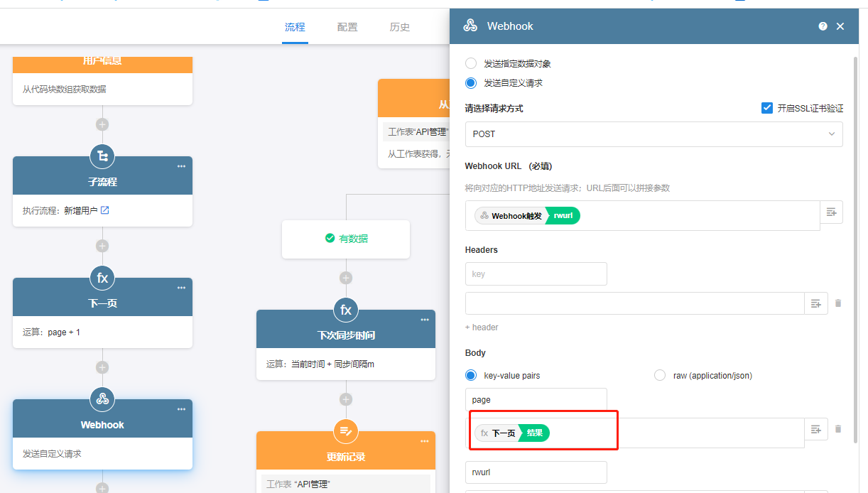Add a node after 下次同步时间 with plus
The width and height of the screenshot is (868, 493).
click(x=346, y=399)
